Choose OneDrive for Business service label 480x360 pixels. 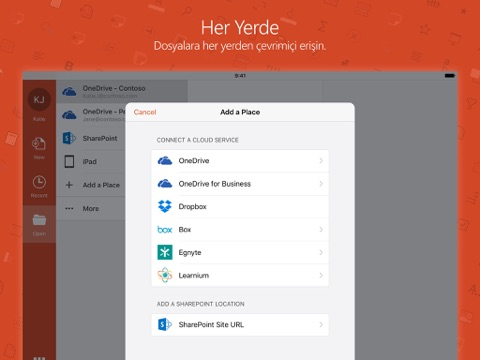coord(215,184)
